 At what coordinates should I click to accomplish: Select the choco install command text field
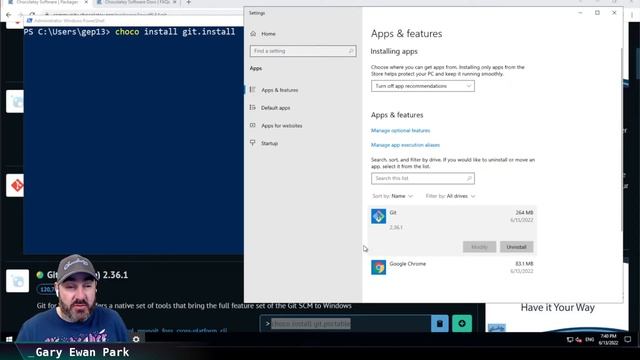pos(345,324)
